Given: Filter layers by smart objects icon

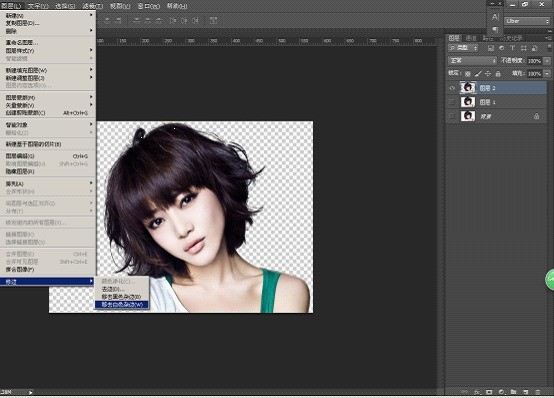Looking at the screenshot, I should [x=534, y=48].
